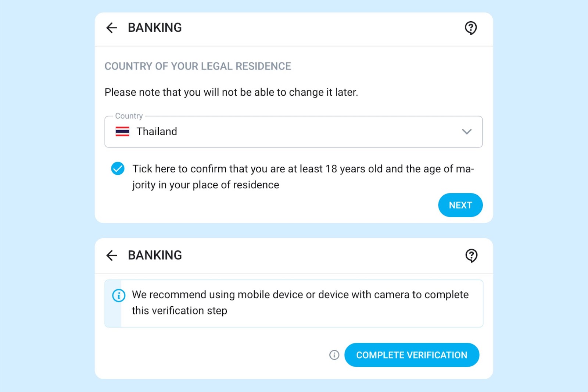Click the Country field label

(129, 116)
